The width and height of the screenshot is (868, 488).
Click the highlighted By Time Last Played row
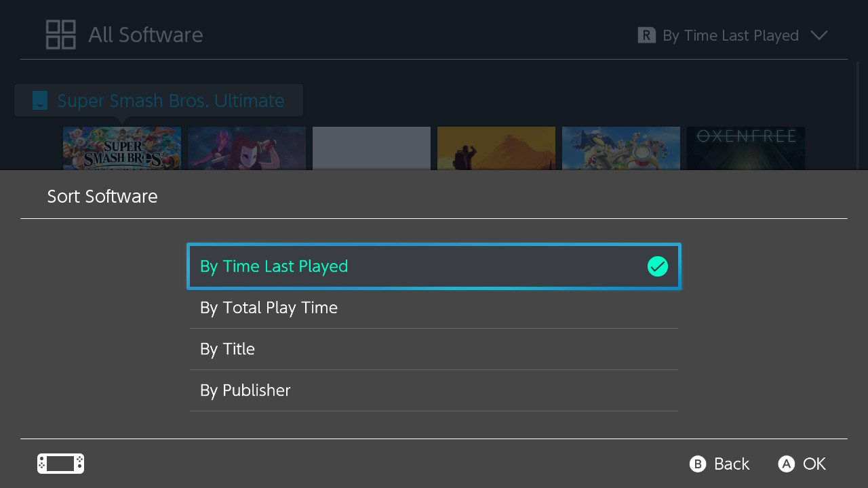coord(434,266)
